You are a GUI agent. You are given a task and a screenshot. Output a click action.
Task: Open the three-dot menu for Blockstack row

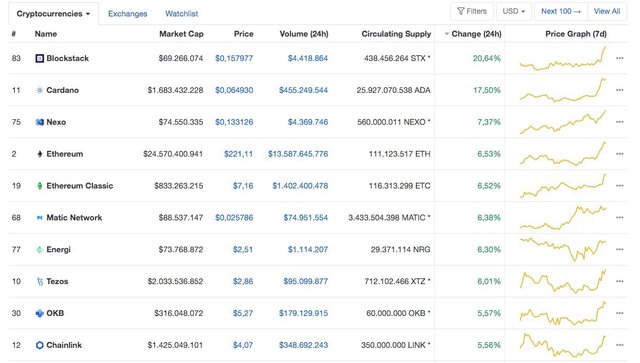click(x=620, y=58)
